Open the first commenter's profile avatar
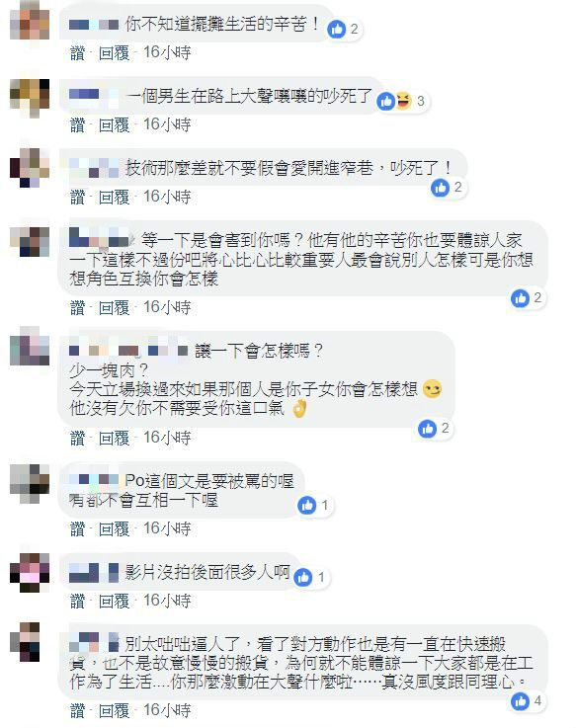 (x=30, y=20)
